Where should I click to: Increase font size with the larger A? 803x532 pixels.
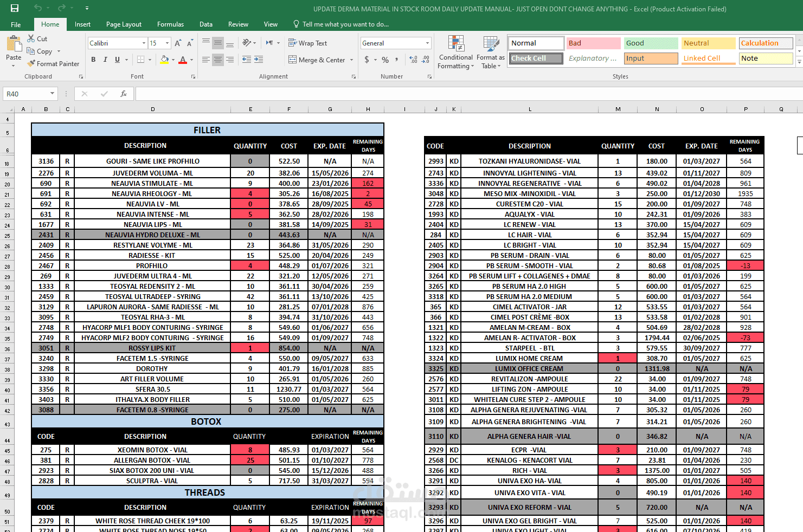click(x=178, y=43)
